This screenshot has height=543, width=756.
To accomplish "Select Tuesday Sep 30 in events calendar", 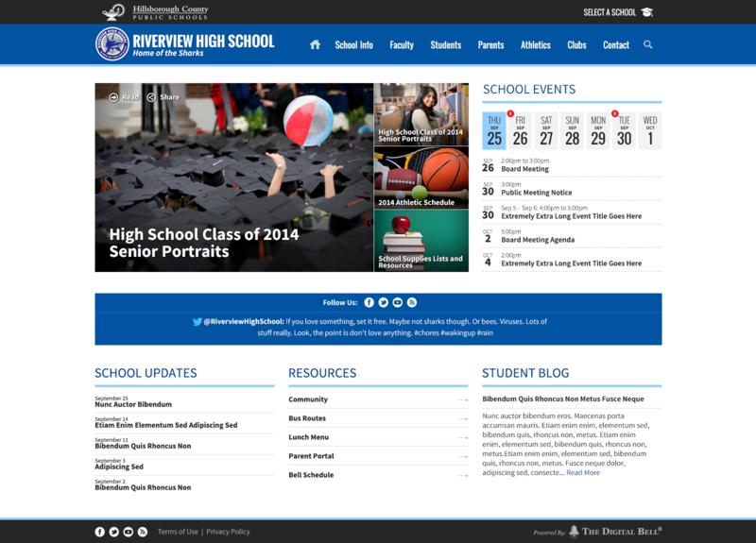I will pos(624,131).
